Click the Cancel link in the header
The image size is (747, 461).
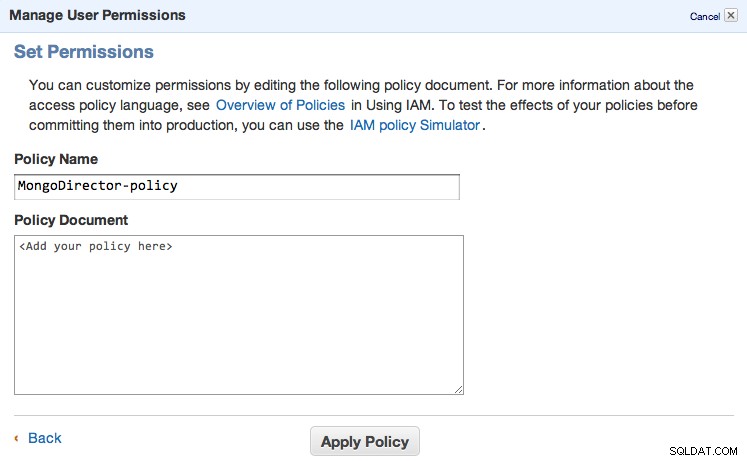coord(705,17)
